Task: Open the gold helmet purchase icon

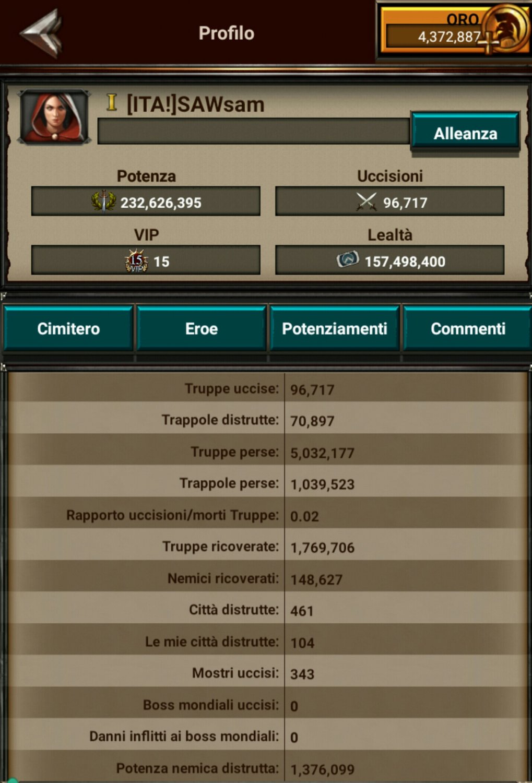Action: coord(505,29)
